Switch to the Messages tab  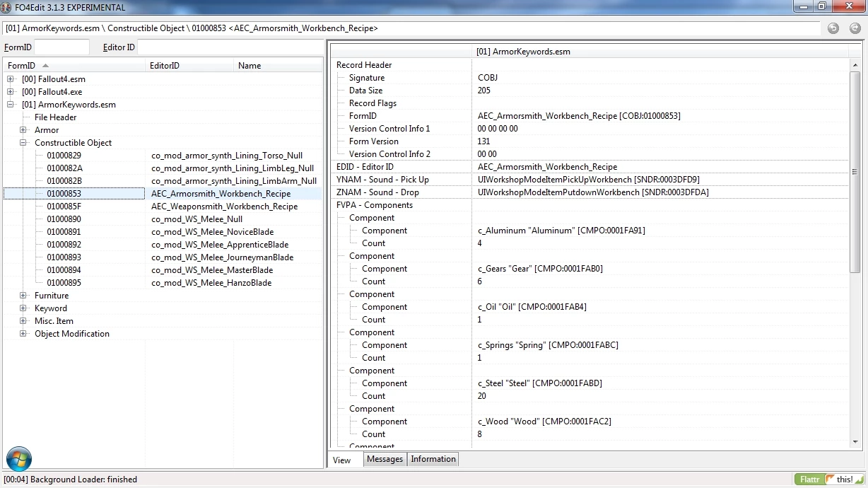coord(385,459)
